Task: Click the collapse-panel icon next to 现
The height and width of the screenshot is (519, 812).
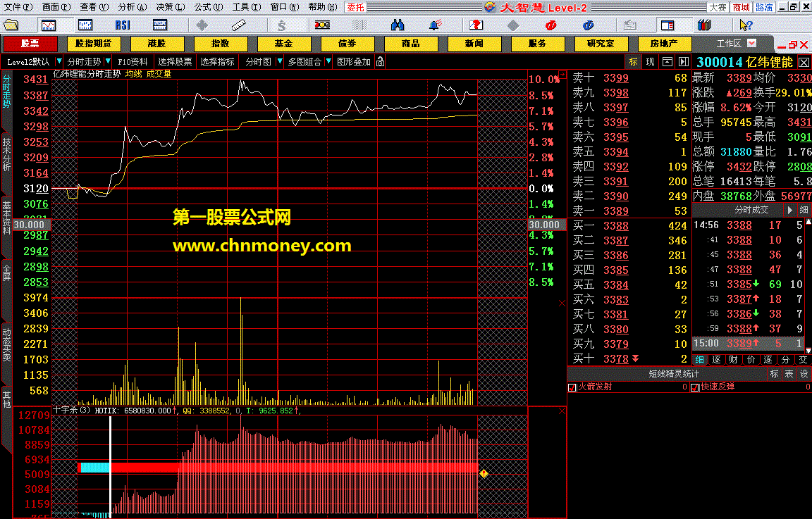Action: 668,61
